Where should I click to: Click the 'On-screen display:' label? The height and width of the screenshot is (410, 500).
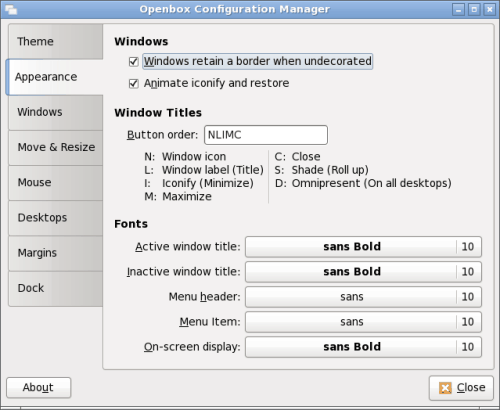point(192,347)
